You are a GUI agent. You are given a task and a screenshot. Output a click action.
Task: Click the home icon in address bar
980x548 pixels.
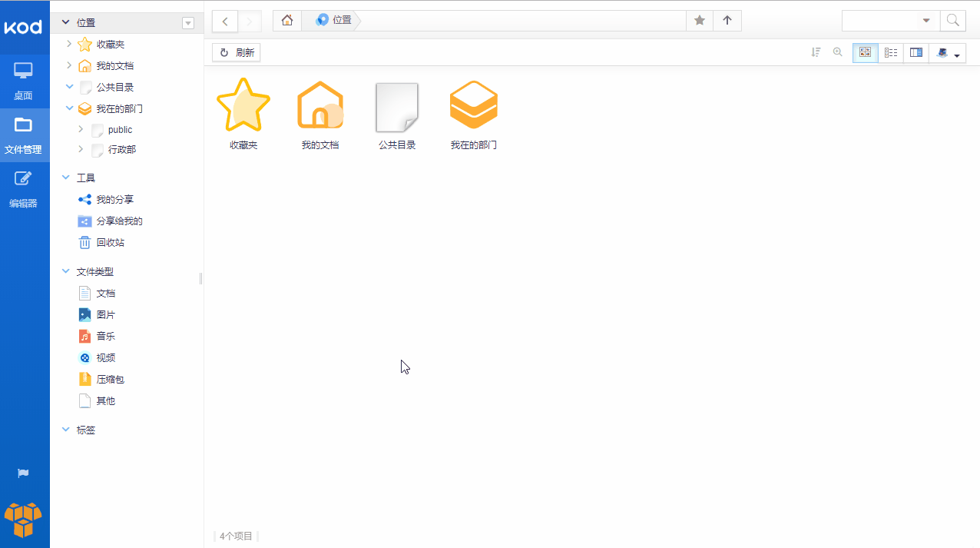tap(286, 21)
